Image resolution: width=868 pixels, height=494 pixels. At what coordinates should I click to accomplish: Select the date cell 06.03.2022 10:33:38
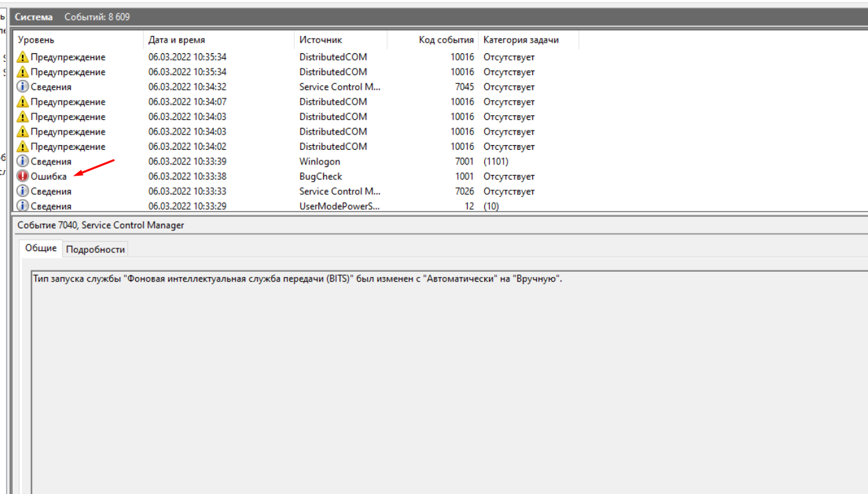[x=187, y=176]
